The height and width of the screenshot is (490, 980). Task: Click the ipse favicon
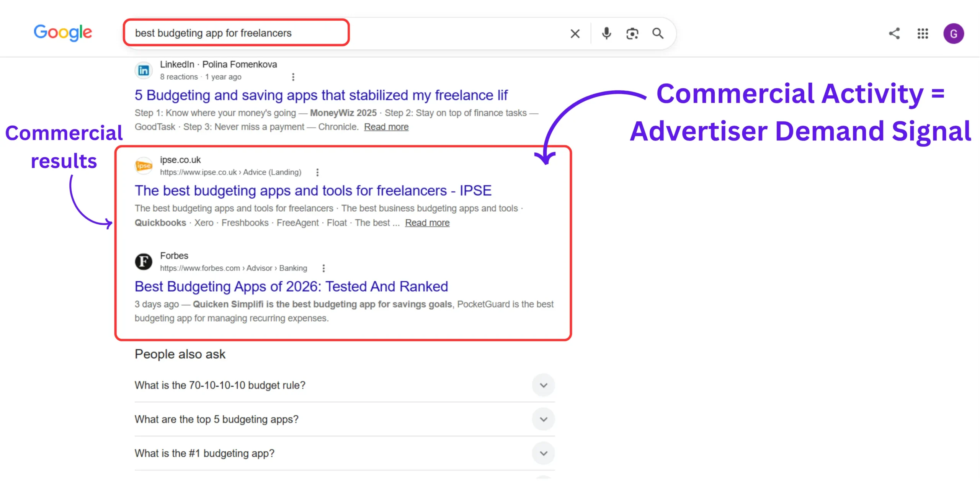point(144,166)
